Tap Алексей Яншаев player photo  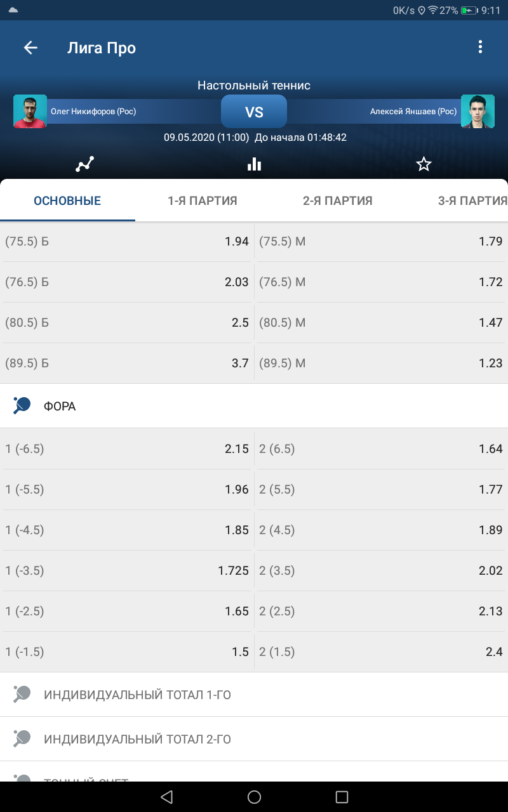(x=478, y=112)
